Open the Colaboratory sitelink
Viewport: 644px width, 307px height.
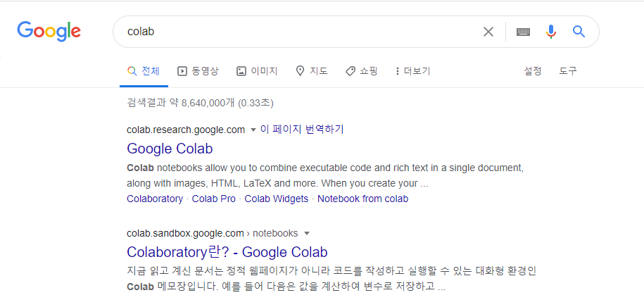155,199
